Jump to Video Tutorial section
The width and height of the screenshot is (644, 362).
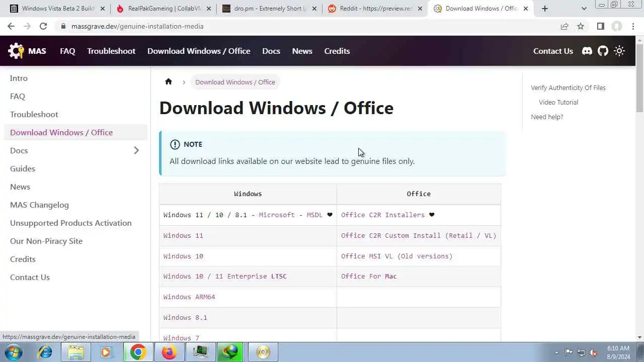558,102
